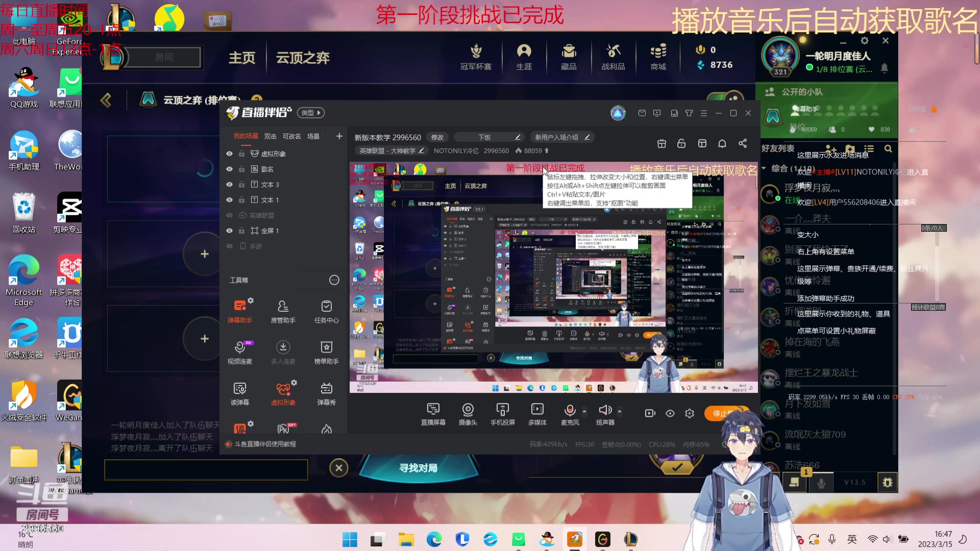Edit the 英雄联盟 - 大神教学 category selector
Image resolution: width=980 pixels, height=551 pixels.
pyautogui.click(x=391, y=151)
